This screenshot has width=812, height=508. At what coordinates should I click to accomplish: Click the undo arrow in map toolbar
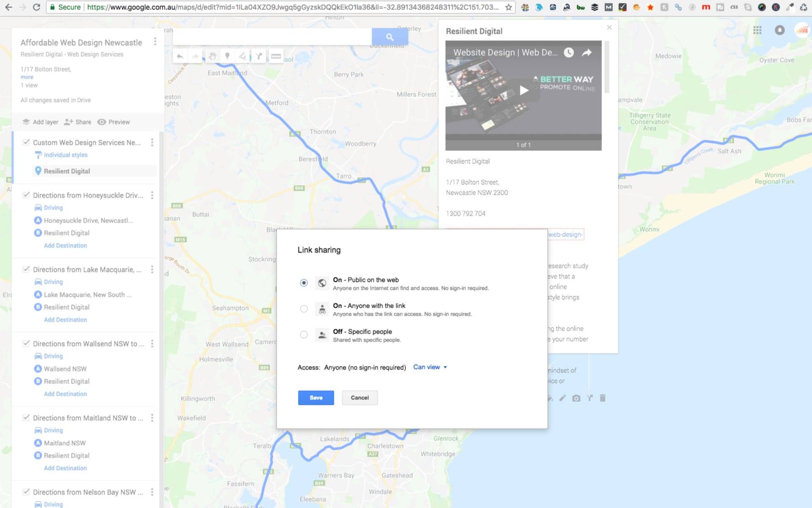coord(180,56)
